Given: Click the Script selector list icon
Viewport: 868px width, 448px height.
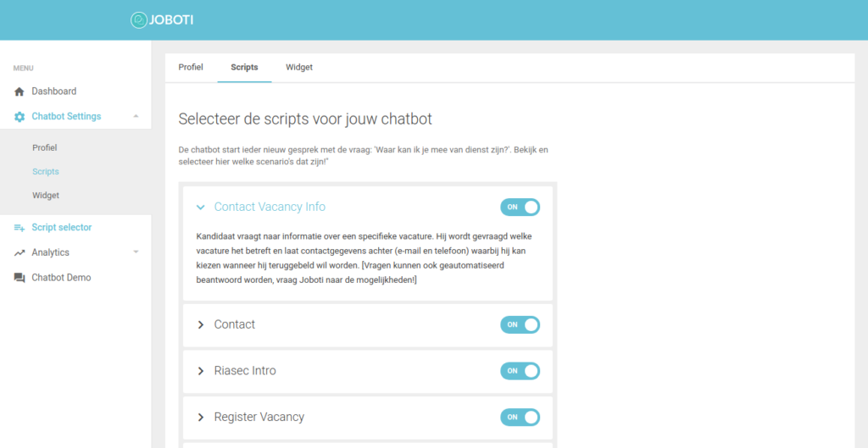Looking at the screenshot, I should pos(19,227).
